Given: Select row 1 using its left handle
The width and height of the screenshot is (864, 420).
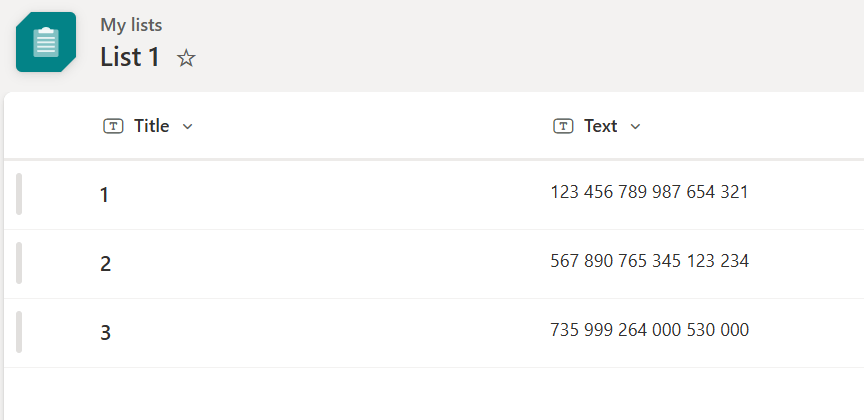Looking at the screenshot, I should point(19,194).
